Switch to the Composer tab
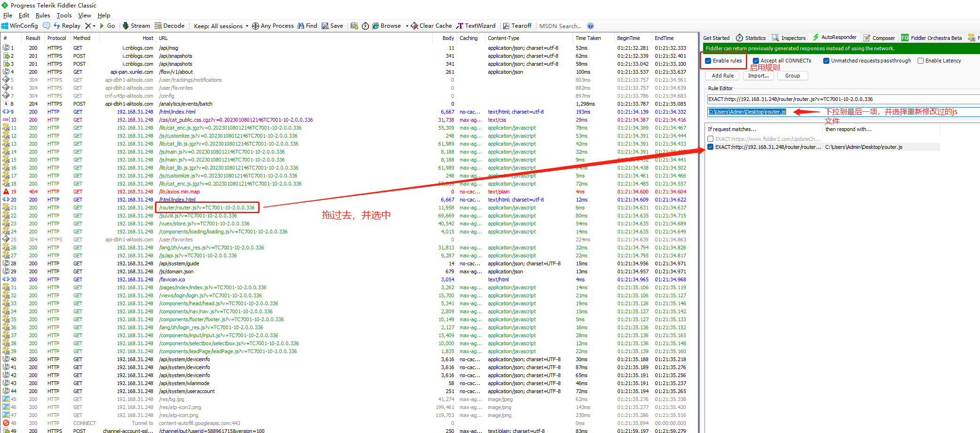 point(879,38)
